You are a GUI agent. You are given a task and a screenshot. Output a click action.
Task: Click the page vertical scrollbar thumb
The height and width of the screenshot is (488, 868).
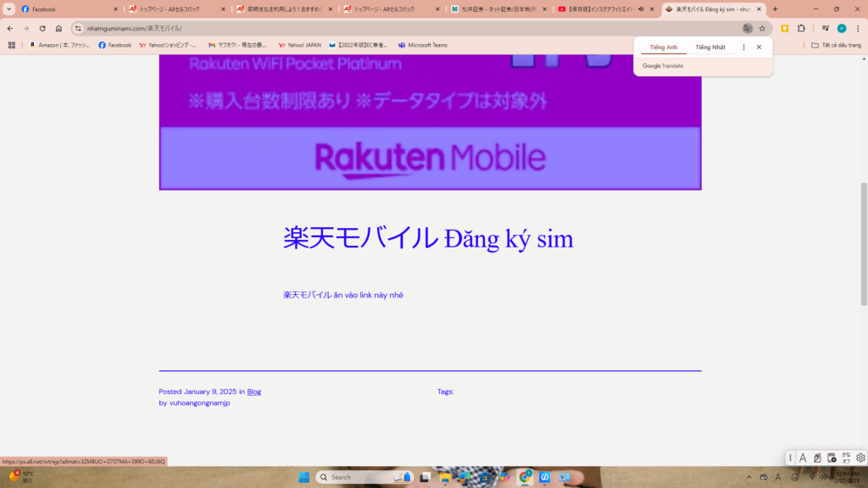coord(864,243)
